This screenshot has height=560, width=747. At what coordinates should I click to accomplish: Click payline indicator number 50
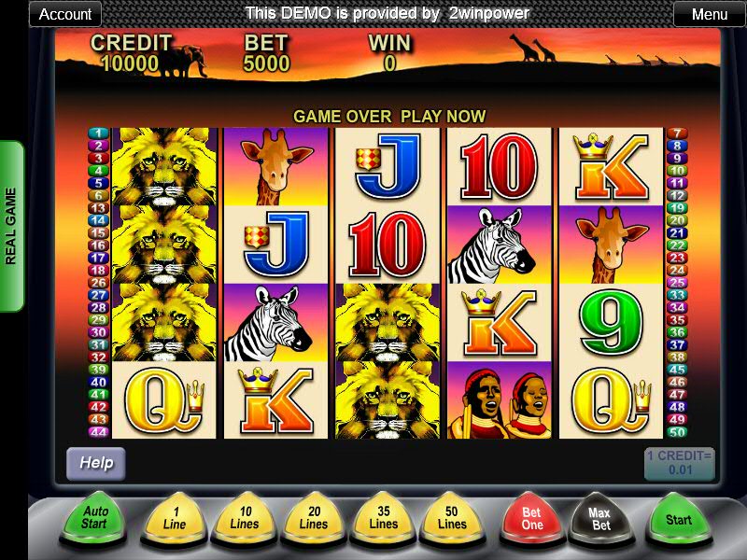click(677, 432)
